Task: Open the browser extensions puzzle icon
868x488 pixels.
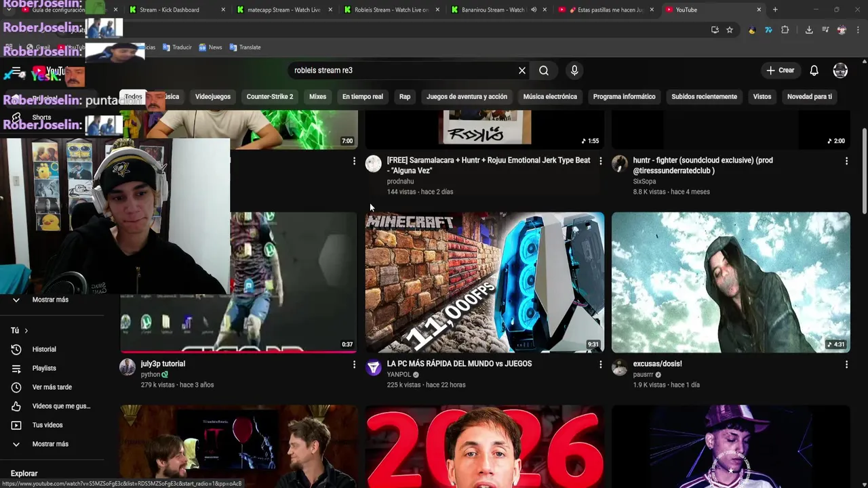Action: [x=785, y=30]
